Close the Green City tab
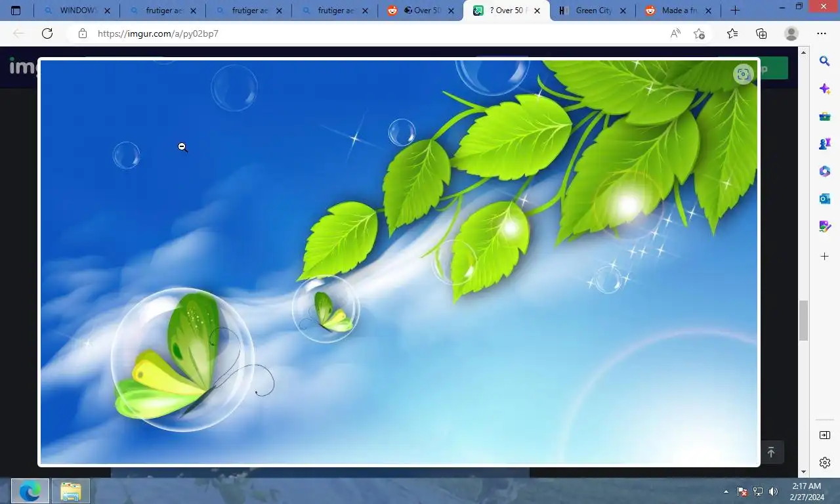Screen dimensions: 840x504 click(623, 10)
